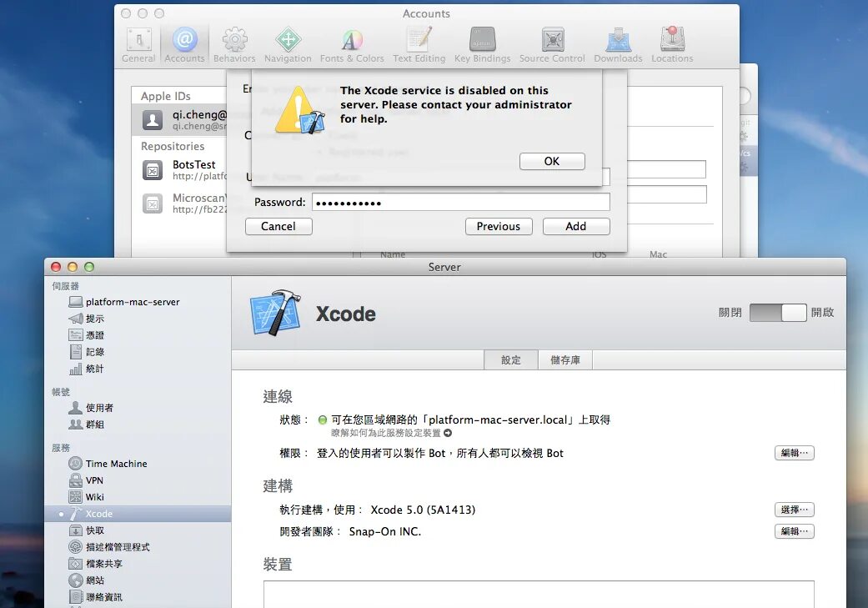The image size is (868, 608).
Task: Open the Navigation preferences pane
Action: [288, 45]
